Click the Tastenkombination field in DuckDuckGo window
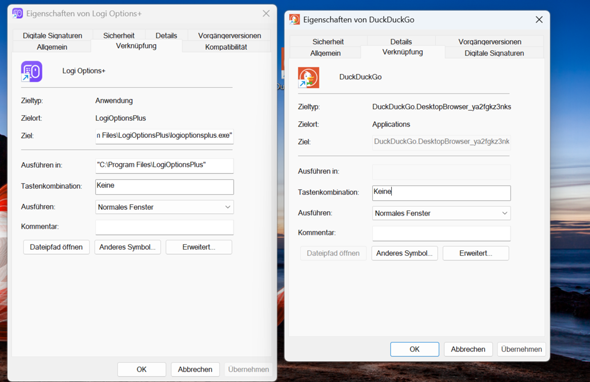Screen dimensions: 590x382 tap(441, 193)
